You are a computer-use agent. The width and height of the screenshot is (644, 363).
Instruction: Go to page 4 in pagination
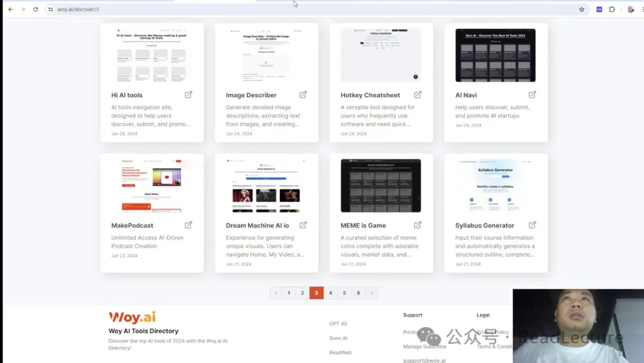330,293
